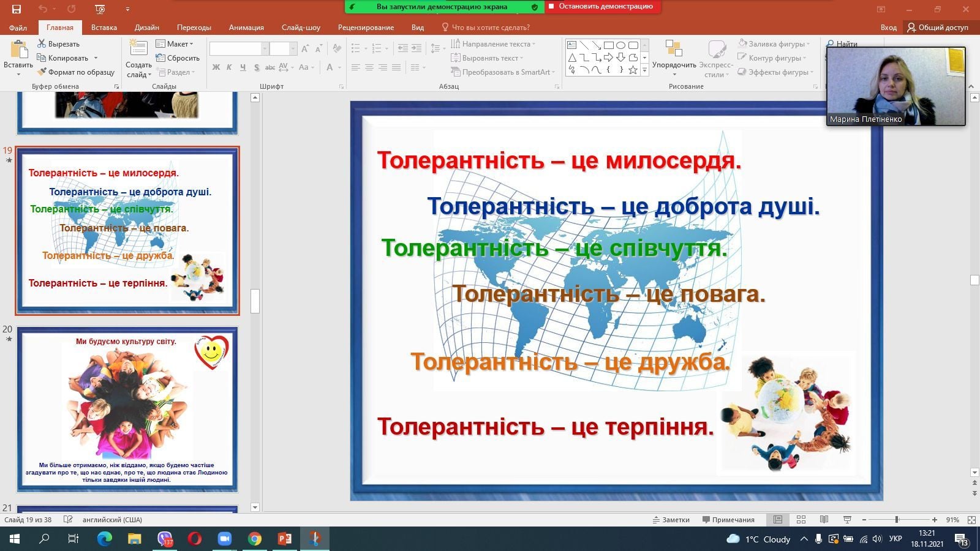Expand Эффекты фигуры shape effects menu
980x551 pixels.
pos(775,72)
